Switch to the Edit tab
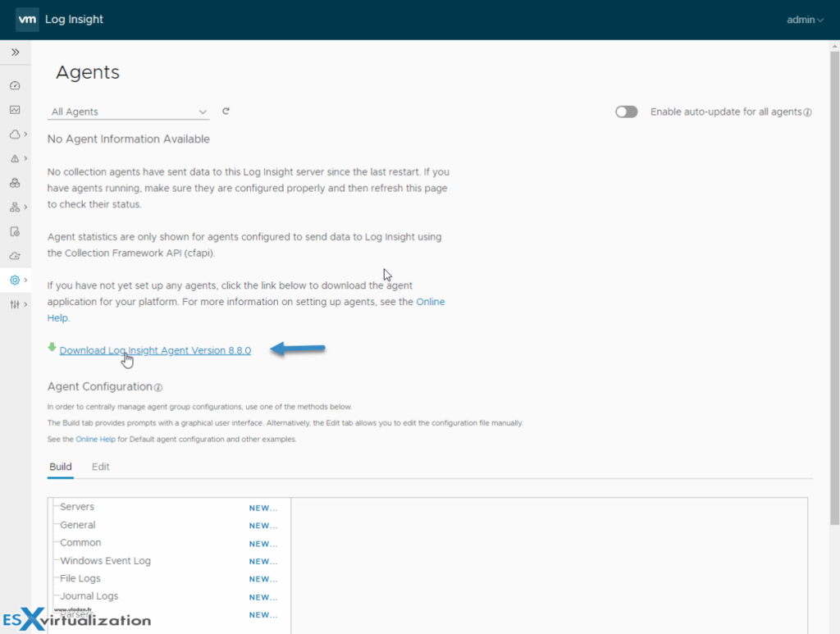The image size is (840, 634). pyautogui.click(x=100, y=466)
